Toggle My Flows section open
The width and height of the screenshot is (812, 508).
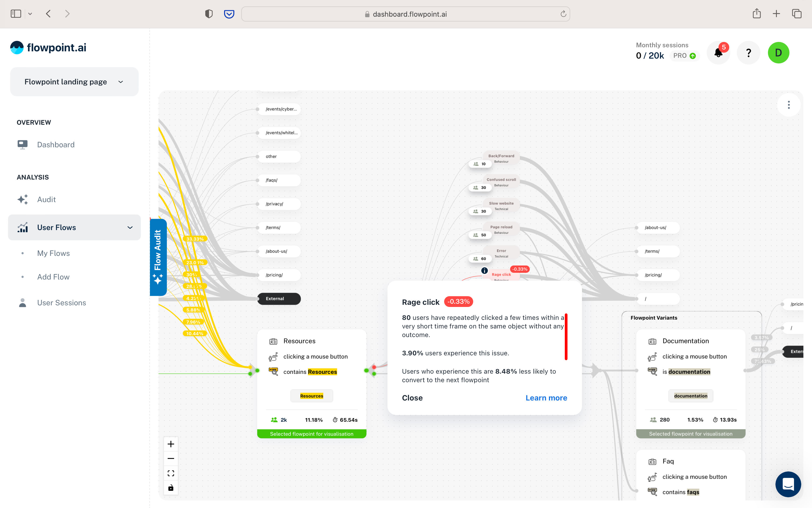(x=53, y=253)
